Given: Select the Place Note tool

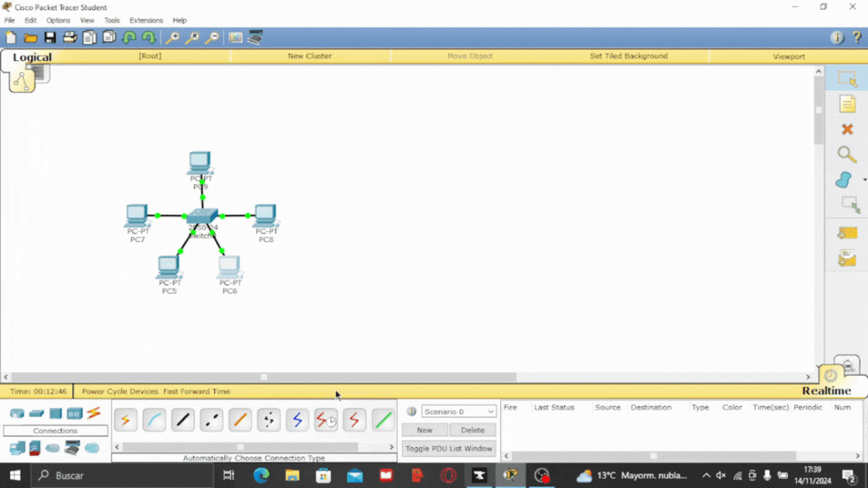Looking at the screenshot, I should click(x=847, y=104).
